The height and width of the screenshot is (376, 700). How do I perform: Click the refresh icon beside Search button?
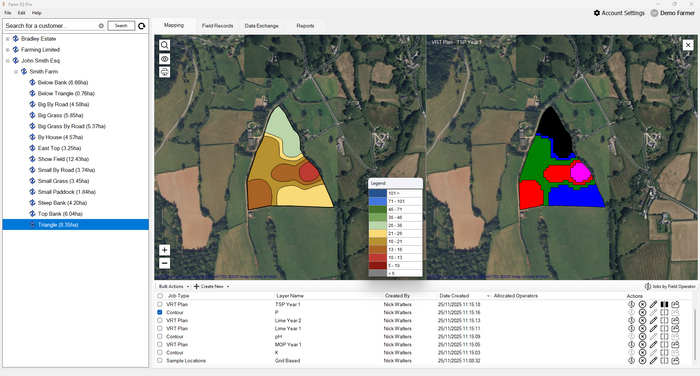(142, 26)
